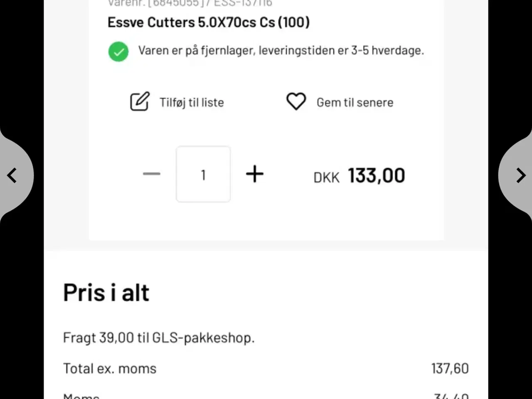Viewport: 532px width, 399px height.
Task: Select the pencil 'Tilføj til liste' icon
Action: 140,102
